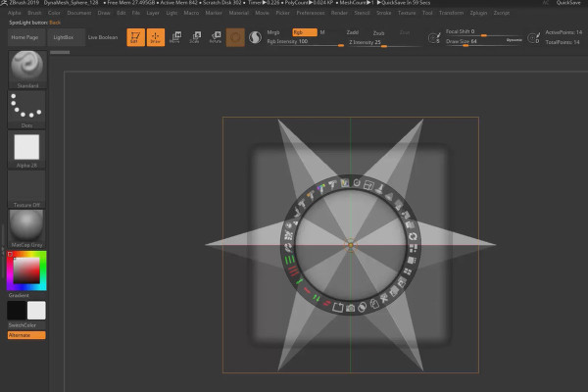The height and width of the screenshot is (392, 588).
Task: Click the three green lines icon on dial
Action: pyautogui.click(x=290, y=259)
